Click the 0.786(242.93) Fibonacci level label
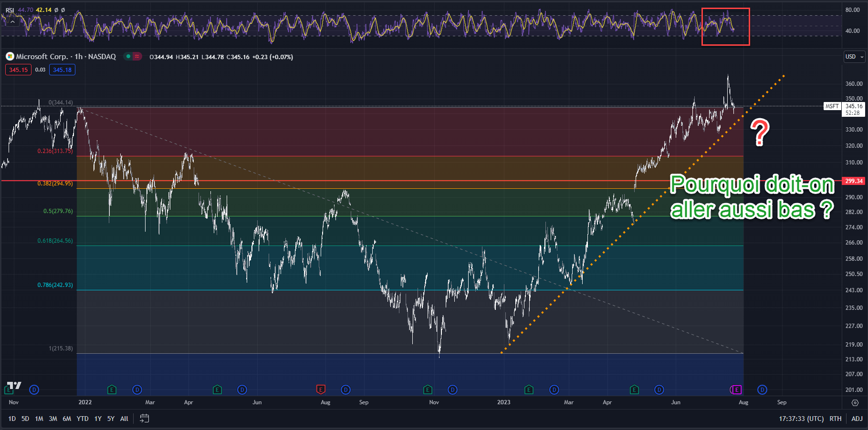 pos(55,285)
